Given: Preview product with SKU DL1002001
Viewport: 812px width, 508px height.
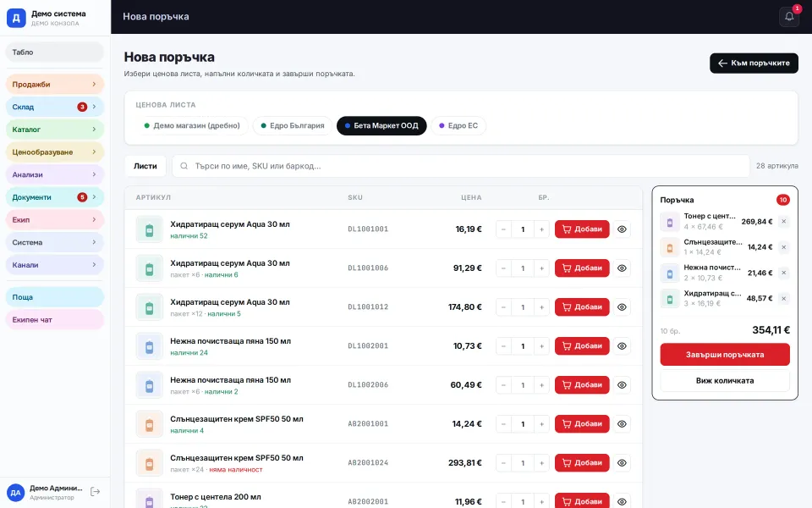Looking at the screenshot, I should click(622, 345).
